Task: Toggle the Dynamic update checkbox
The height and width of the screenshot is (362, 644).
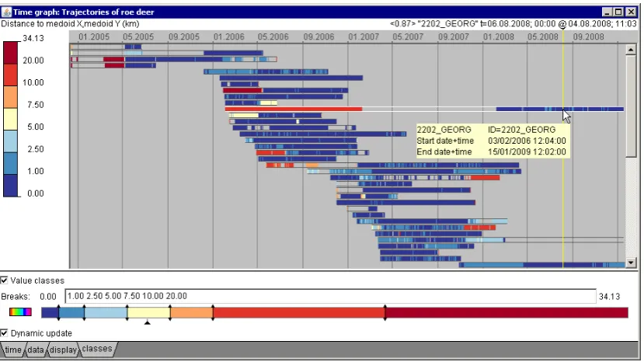Action: pos(4,333)
